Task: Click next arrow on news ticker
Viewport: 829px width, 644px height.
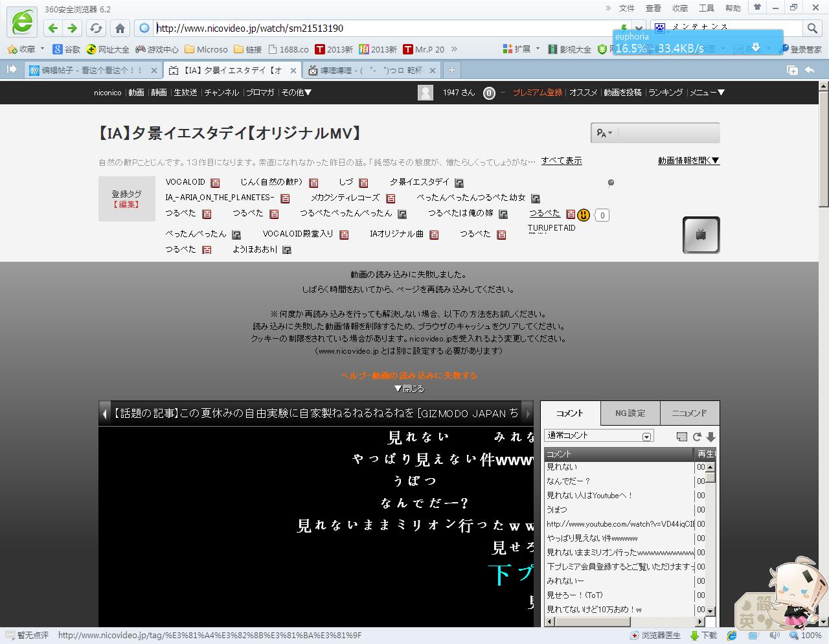Action: coord(528,413)
